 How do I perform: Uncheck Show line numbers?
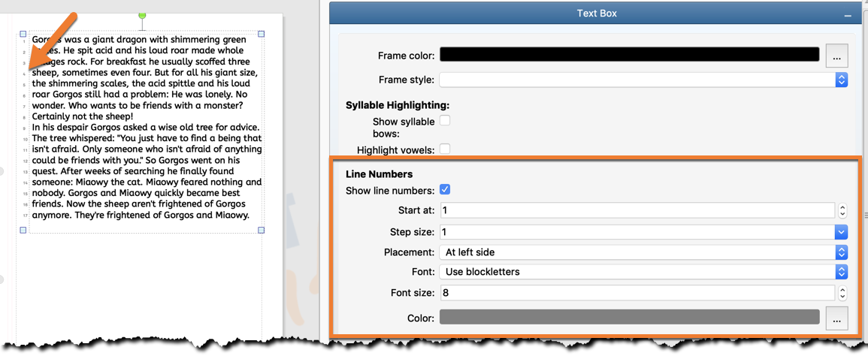(x=445, y=190)
